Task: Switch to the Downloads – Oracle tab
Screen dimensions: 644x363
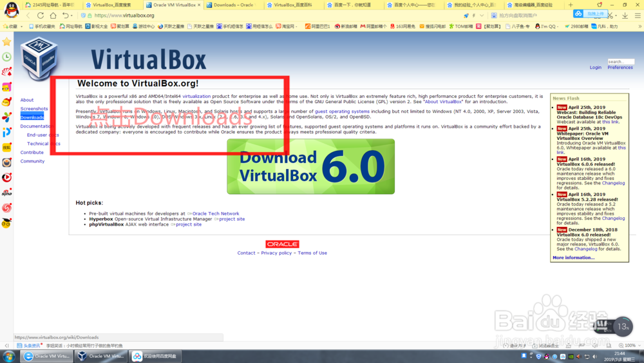Action: point(233,5)
